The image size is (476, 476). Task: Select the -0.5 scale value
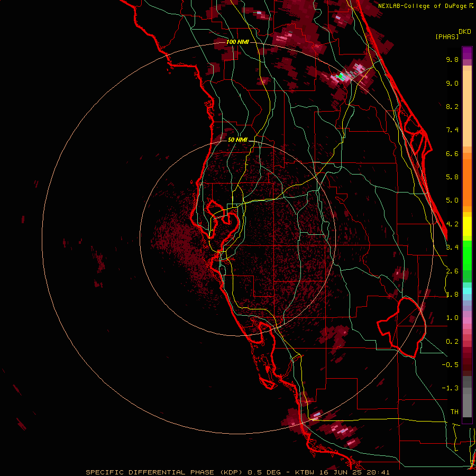tap(450, 365)
